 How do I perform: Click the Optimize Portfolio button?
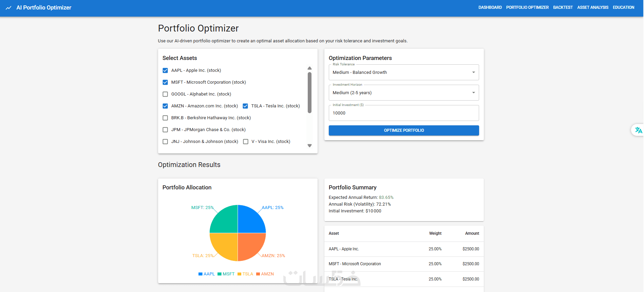pyautogui.click(x=404, y=130)
